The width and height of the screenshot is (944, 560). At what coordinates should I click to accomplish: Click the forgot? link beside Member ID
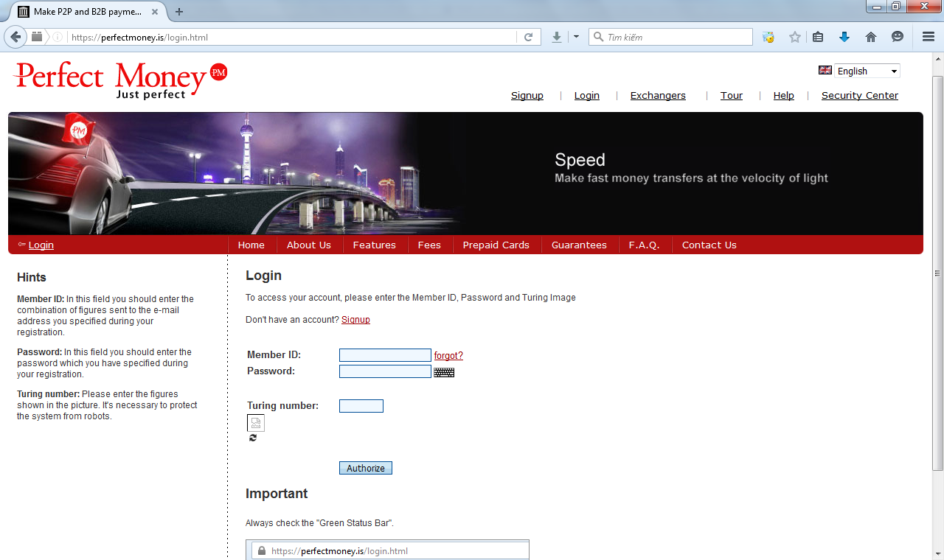[x=448, y=355]
